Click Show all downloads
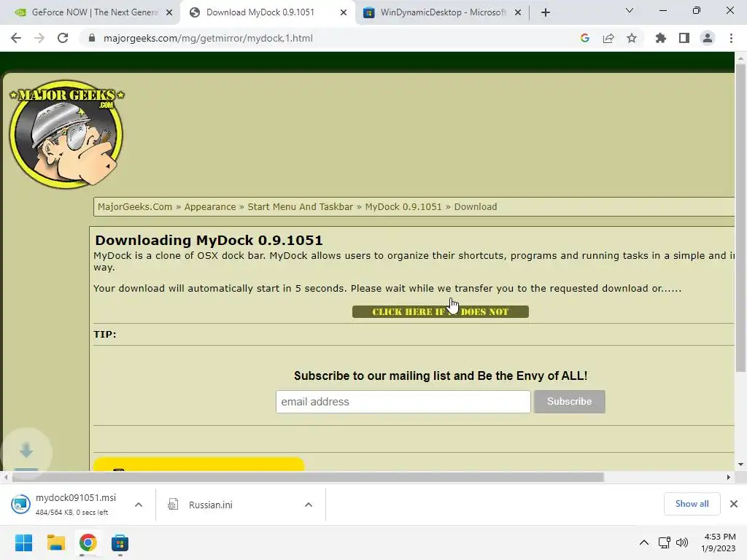 tap(692, 504)
